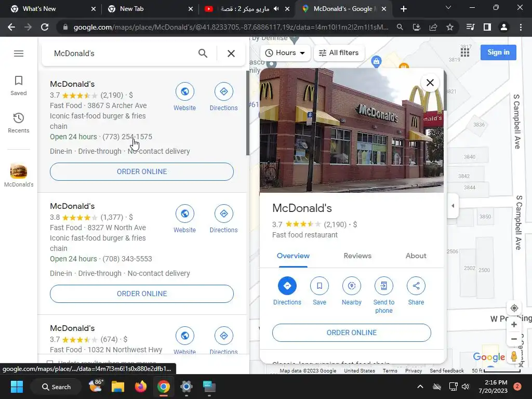532x399 pixels.
Task: Click the Sign in button
Action: click(x=498, y=52)
